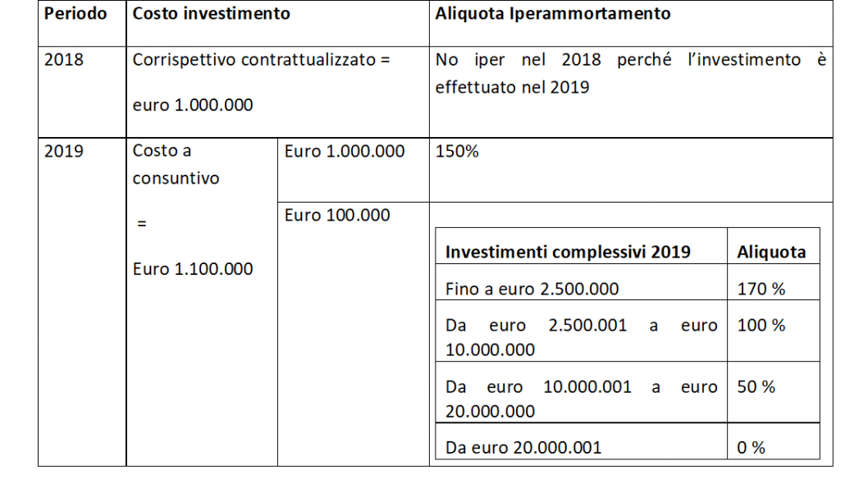Click the Costo a consuntivo cell
Screen dimensions: 868x502
176,165
